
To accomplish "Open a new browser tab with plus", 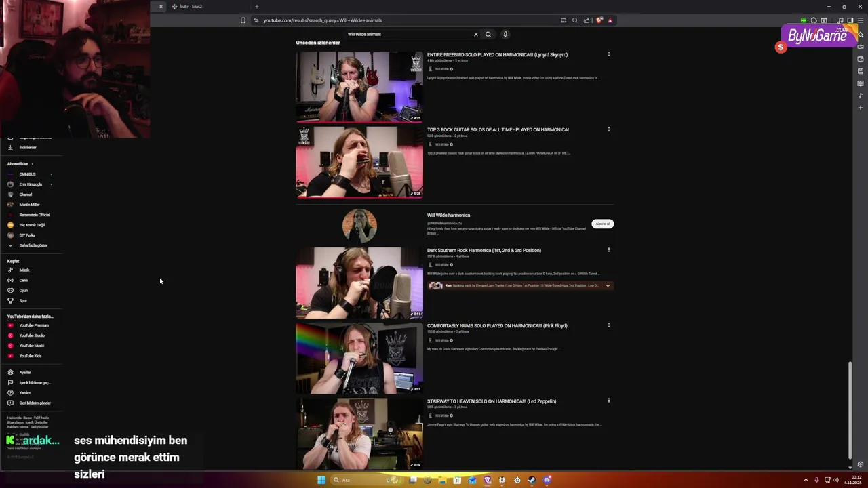I will point(256,7).
